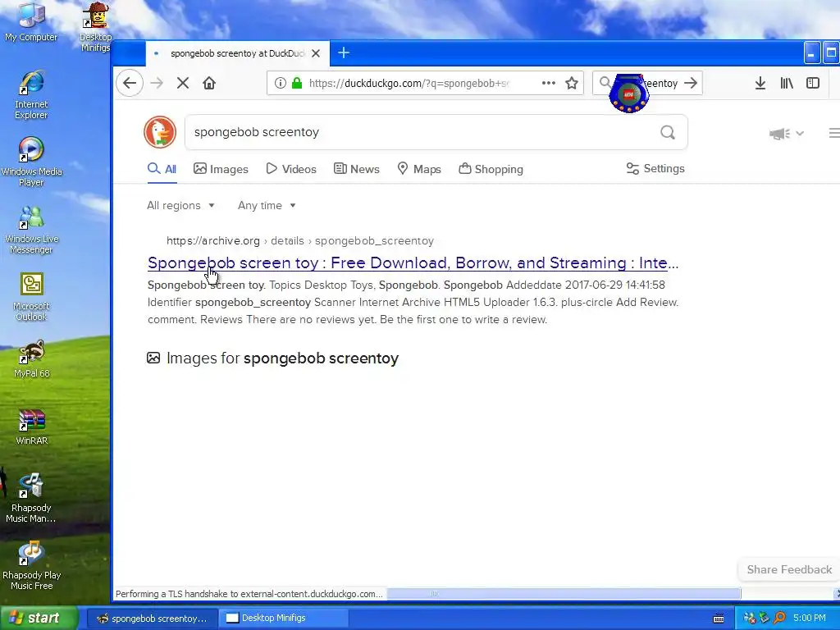Open Windows Media Player shortcut
The height and width of the screenshot is (630, 840).
(x=31, y=162)
